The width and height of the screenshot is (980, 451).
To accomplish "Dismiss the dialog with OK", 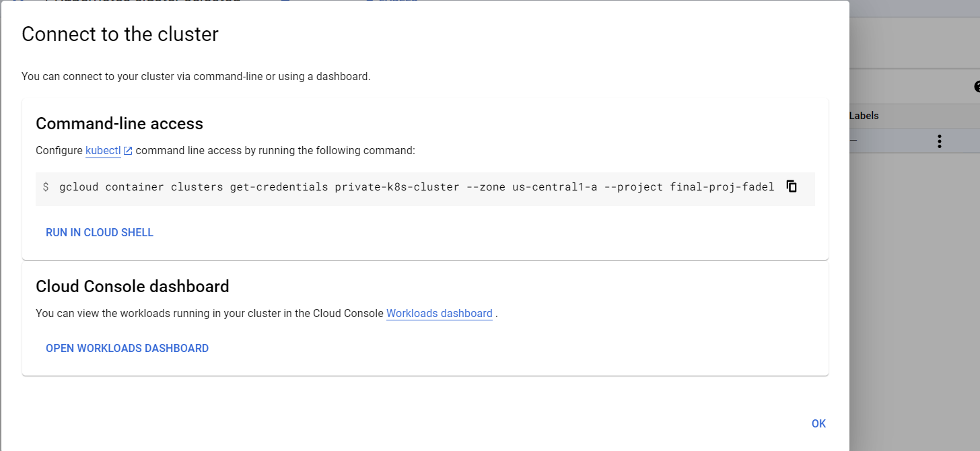I will point(818,423).
